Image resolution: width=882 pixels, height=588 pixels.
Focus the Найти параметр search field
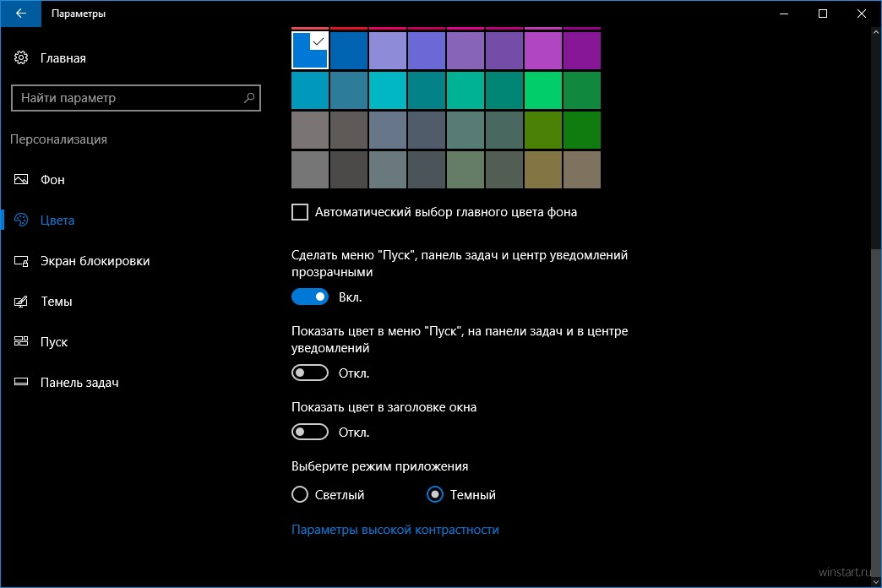click(x=135, y=98)
